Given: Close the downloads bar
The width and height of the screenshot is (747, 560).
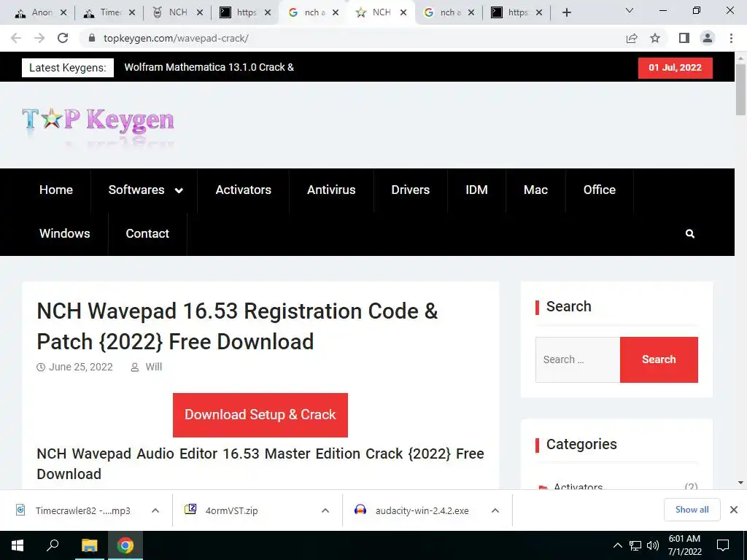Looking at the screenshot, I should (734, 510).
